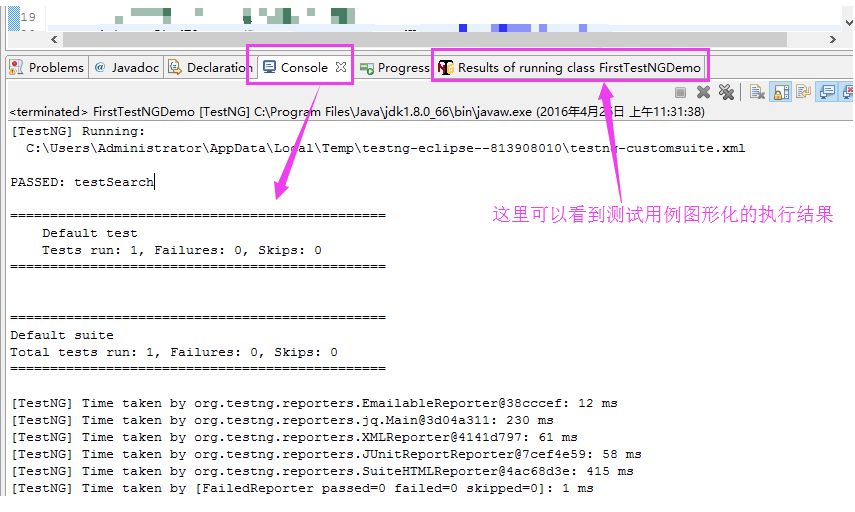Remove the current launch with X icon

point(703,92)
